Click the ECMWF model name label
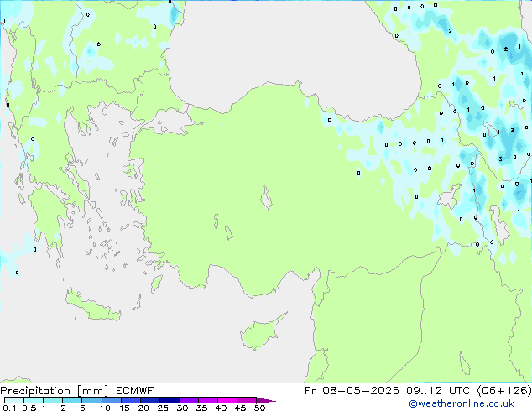 pos(135,391)
